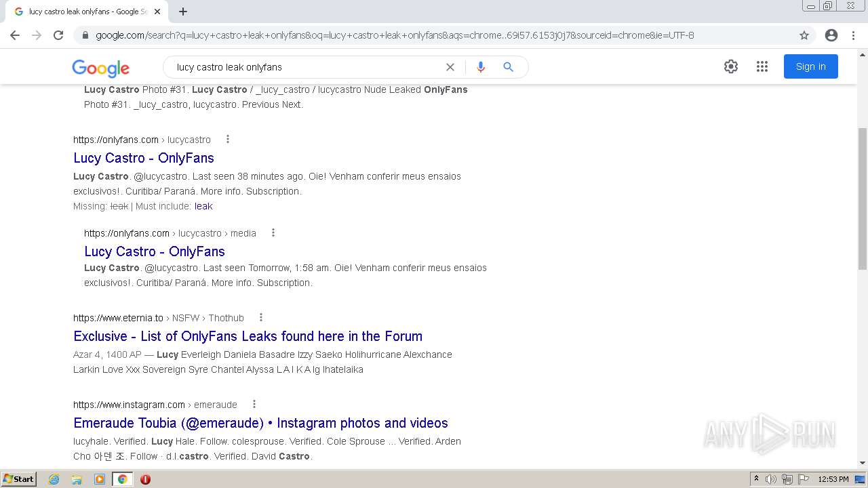Open options menu beside instagram.com › emeraude
The height and width of the screenshot is (488, 868).
(x=254, y=404)
